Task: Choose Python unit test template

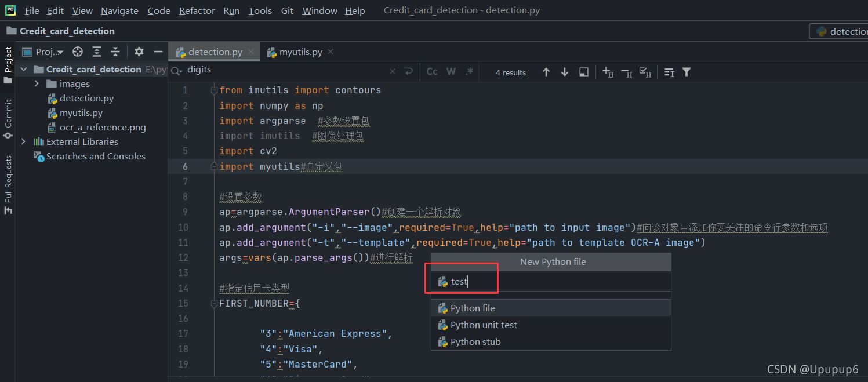Action: coord(484,325)
